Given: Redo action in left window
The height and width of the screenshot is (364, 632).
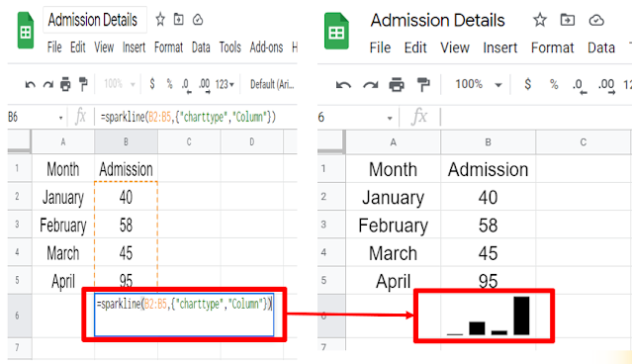Looking at the screenshot, I should (47, 85).
